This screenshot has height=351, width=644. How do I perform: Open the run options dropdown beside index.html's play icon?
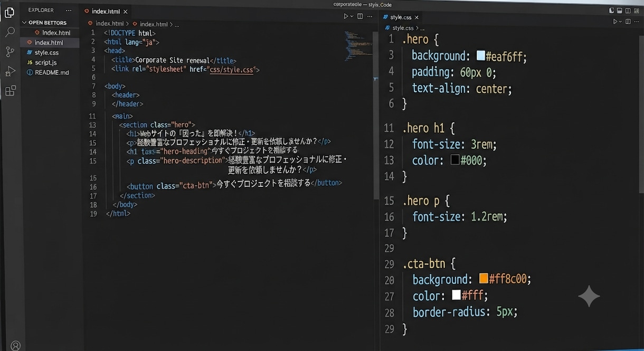[x=352, y=16]
